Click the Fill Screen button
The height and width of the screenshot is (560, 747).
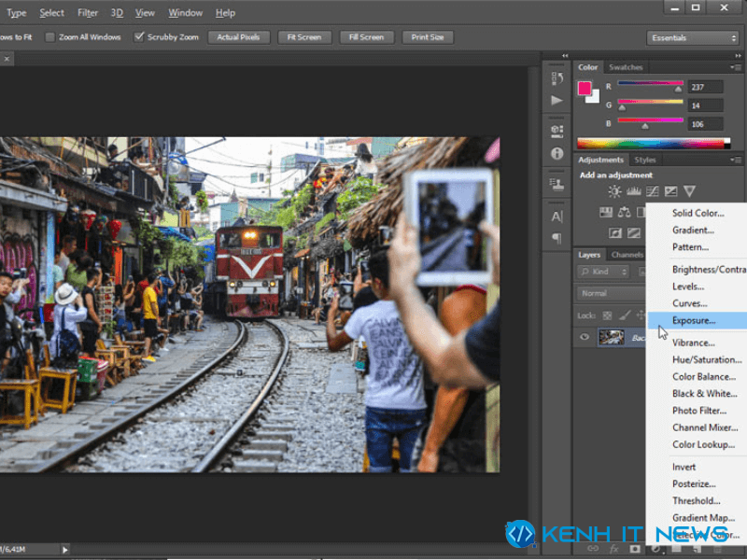tap(366, 37)
